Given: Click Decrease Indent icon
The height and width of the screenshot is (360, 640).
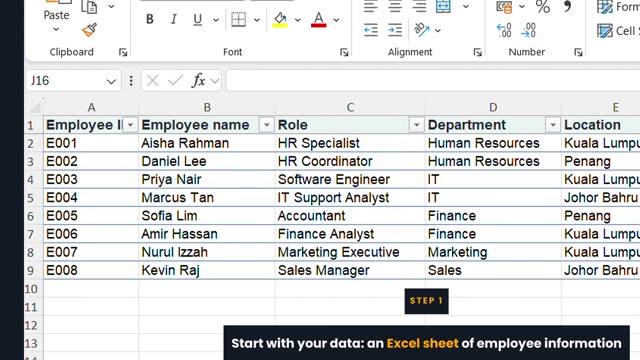Looking at the screenshot, I should point(371,30).
